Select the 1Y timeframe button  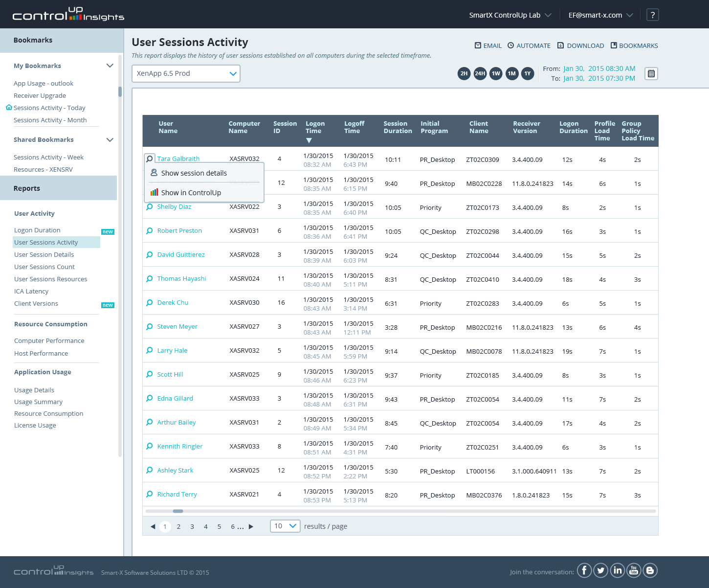(528, 73)
